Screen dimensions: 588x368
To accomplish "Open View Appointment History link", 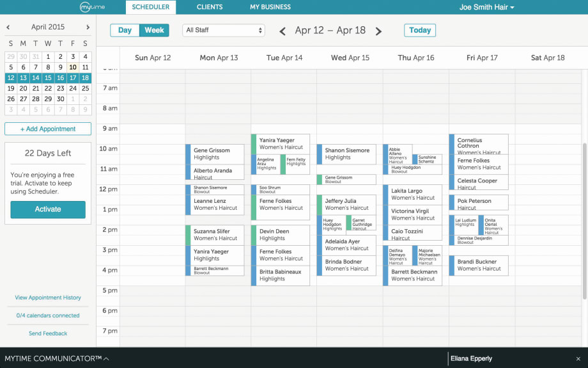I will [x=48, y=298].
